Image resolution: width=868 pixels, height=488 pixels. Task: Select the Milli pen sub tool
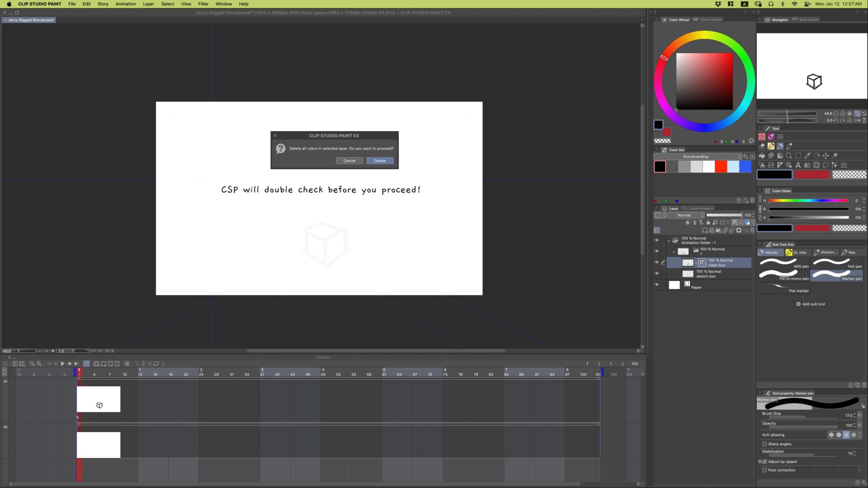click(x=784, y=264)
